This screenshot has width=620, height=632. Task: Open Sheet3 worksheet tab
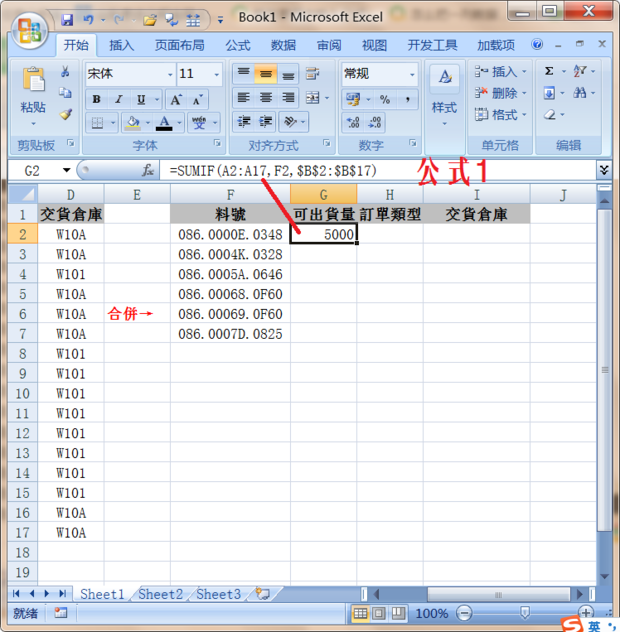click(x=218, y=594)
